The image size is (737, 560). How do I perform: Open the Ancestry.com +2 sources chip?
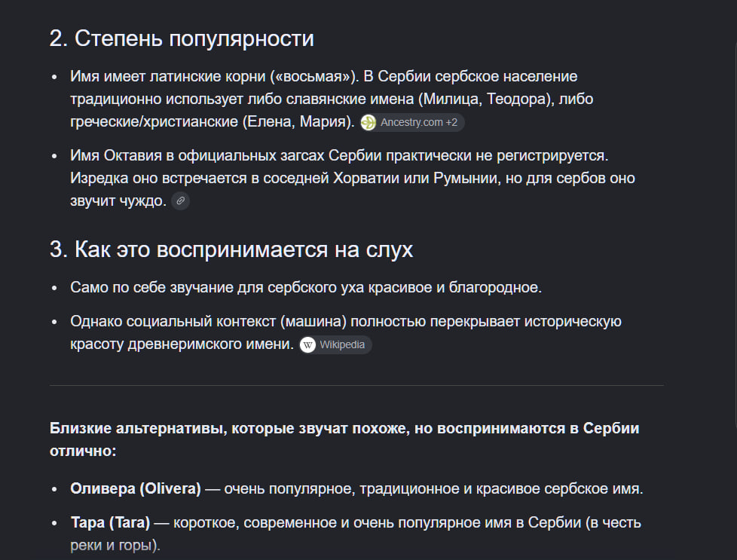point(412,122)
